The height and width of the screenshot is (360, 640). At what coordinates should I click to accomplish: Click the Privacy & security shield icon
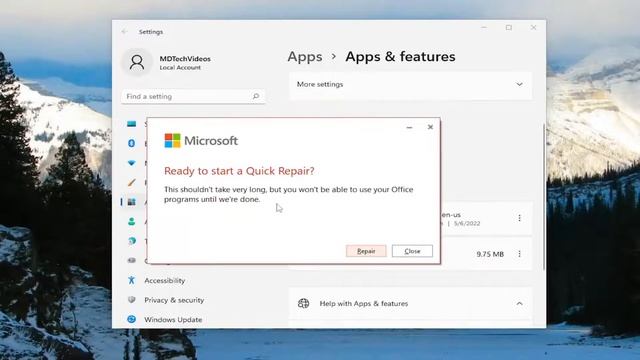131,300
